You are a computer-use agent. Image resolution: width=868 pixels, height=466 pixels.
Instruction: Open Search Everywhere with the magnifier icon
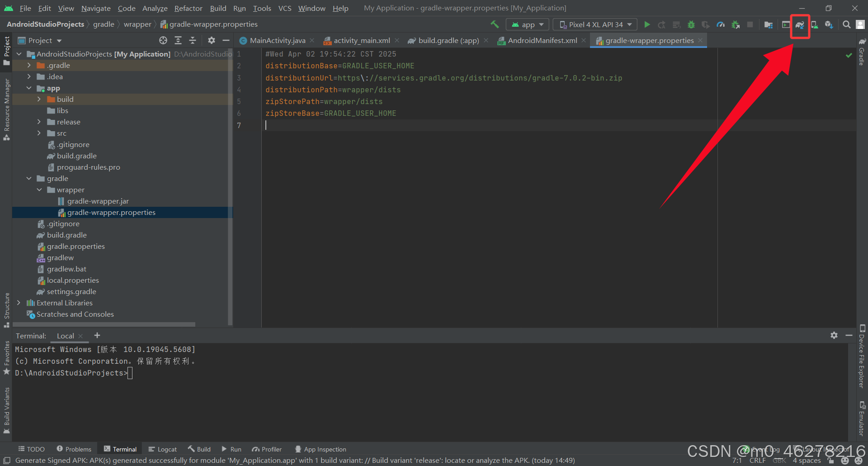pos(846,24)
